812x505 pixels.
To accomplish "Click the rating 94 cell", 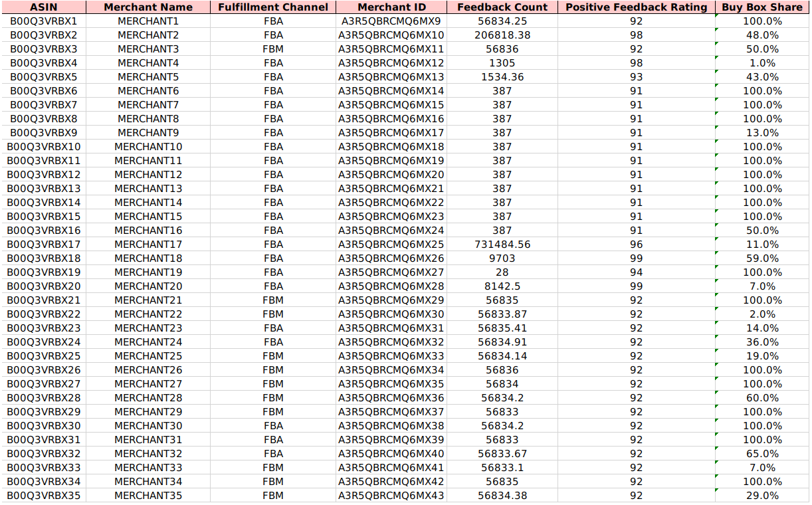I will coord(637,272).
